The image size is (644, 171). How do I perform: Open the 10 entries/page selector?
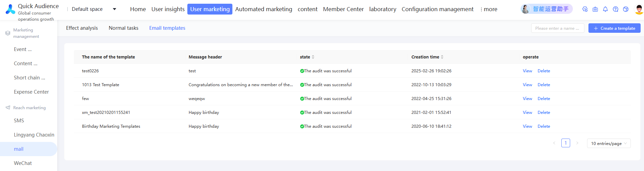click(608, 143)
